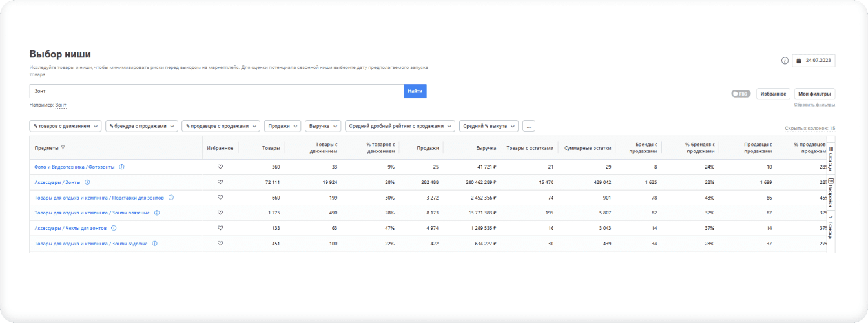Viewport: 868px width, 323px height.
Task: Click info icon next to Чехлы для зонтов
Action: point(114,228)
